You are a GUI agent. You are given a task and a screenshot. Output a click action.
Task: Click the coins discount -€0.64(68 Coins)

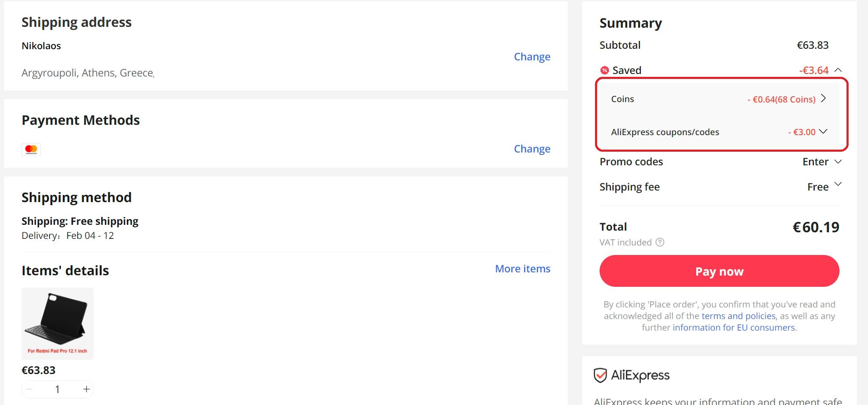tap(781, 99)
